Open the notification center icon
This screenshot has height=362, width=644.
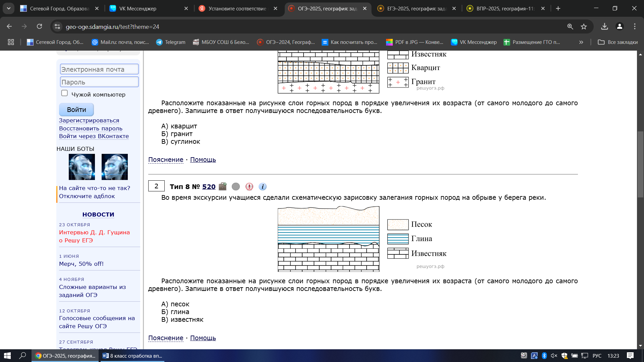630,356
